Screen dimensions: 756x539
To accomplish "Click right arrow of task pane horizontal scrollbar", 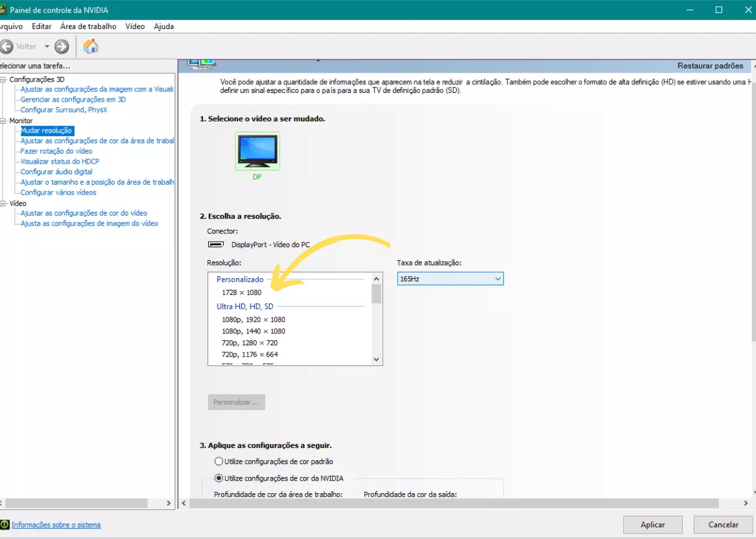I will pos(169,504).
